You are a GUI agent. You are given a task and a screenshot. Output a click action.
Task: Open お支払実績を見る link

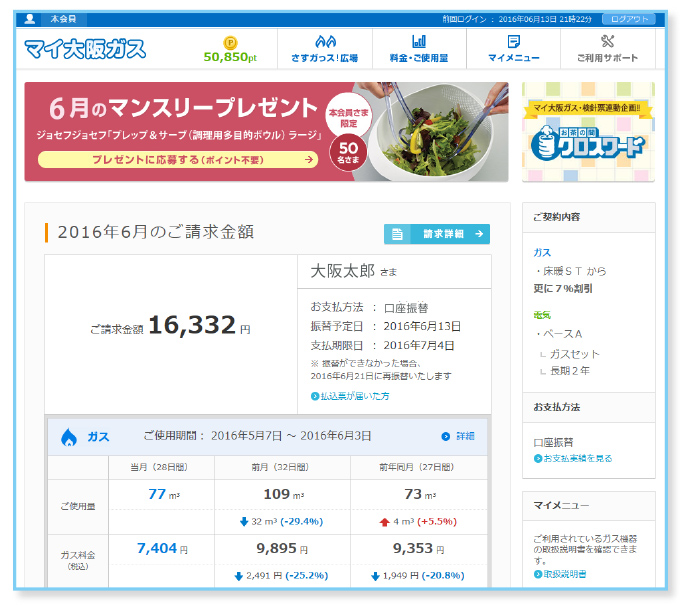(x=578, y=458)
